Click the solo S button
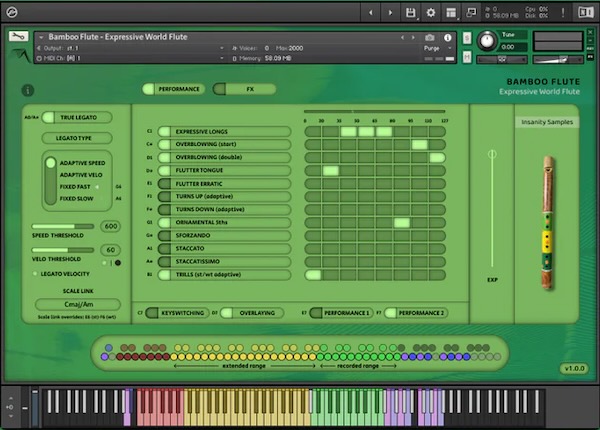This screenshot has width=600, height=430. (x=467, y=38)
